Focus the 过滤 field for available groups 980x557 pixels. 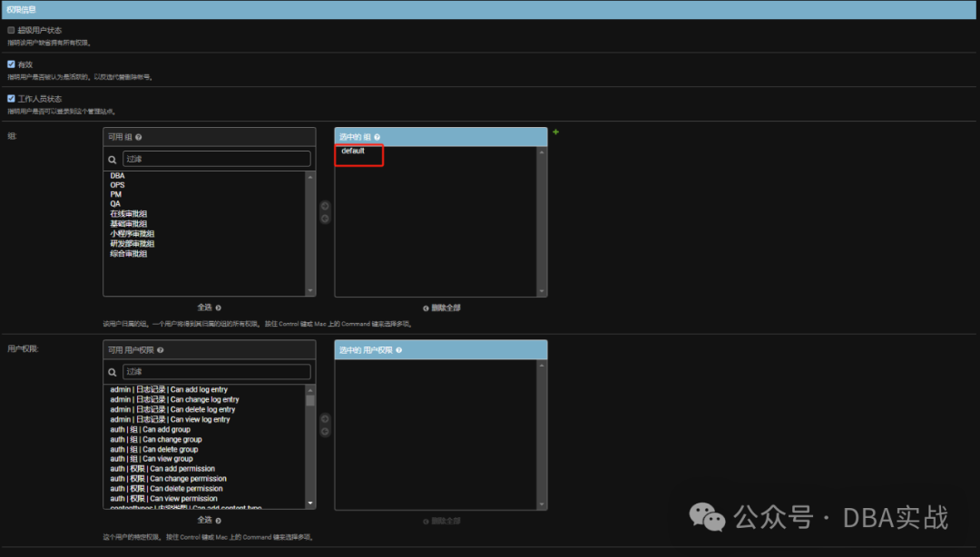click(216, 159)
